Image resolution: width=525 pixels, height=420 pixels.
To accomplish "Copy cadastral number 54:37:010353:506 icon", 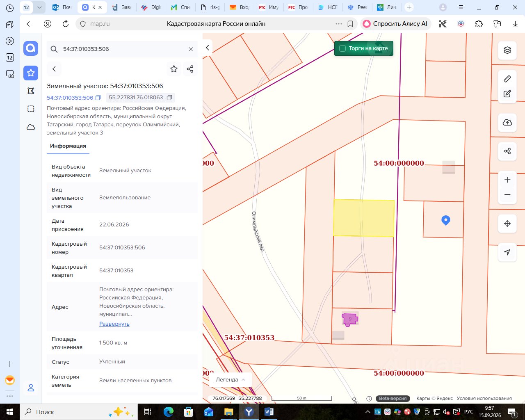I will point(98,98).
